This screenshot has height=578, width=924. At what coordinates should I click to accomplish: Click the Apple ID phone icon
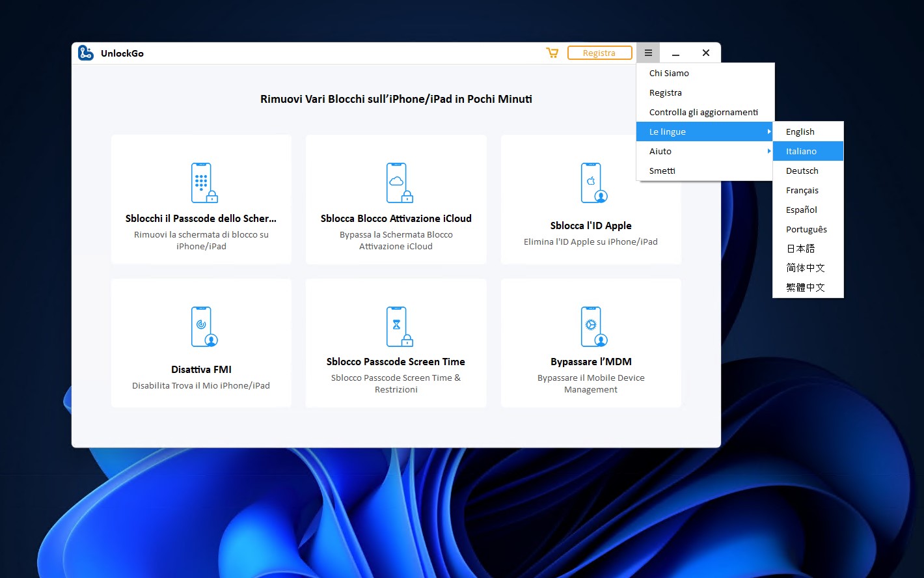point(594,183)
